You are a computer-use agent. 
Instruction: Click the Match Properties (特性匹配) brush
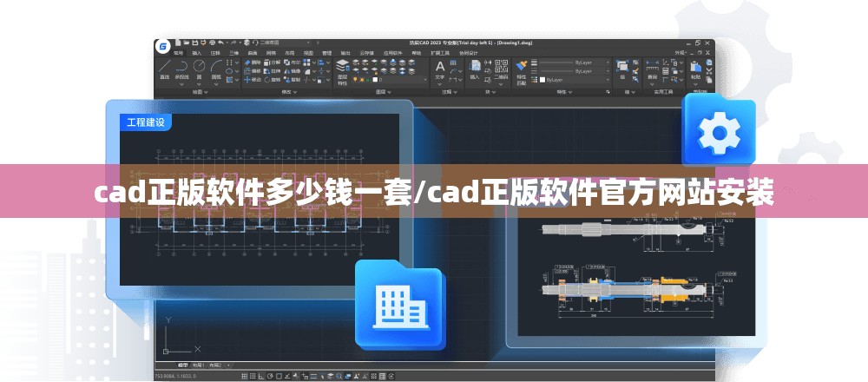click(521, 73)
